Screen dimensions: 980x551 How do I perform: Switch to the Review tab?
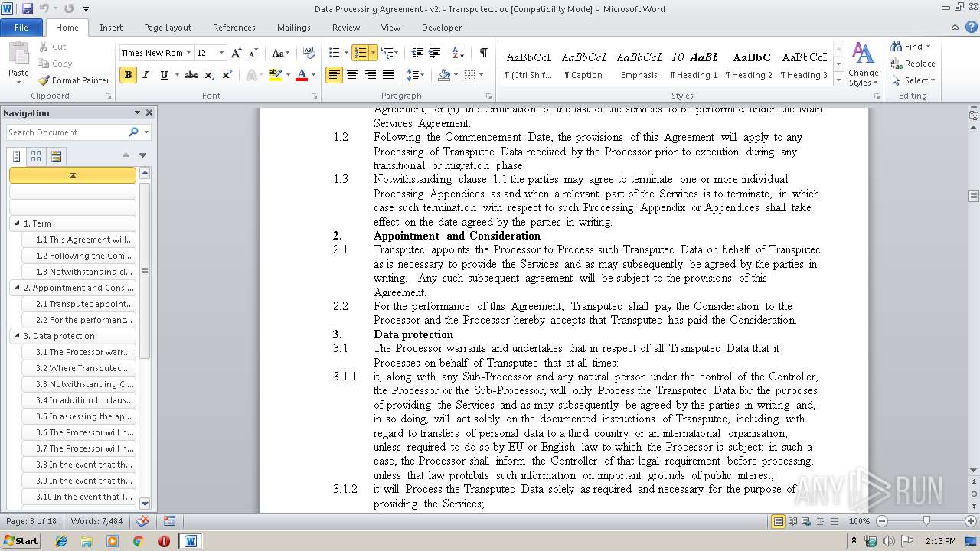(346, 28)
